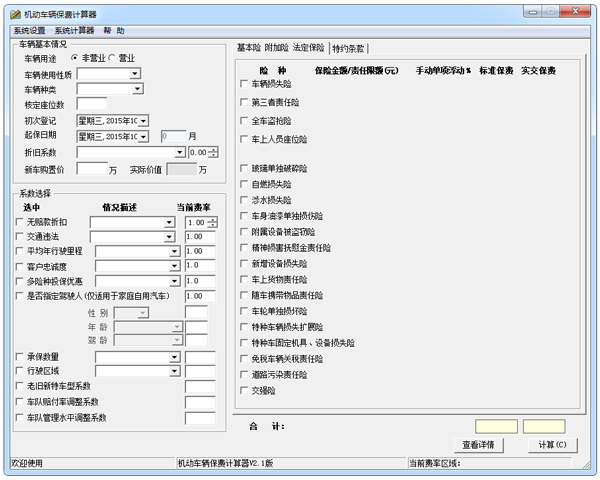This screenshot has height=480, width=600.
Task: Check the 多险种投保优惠 checkbox
Action: (19, 281)
